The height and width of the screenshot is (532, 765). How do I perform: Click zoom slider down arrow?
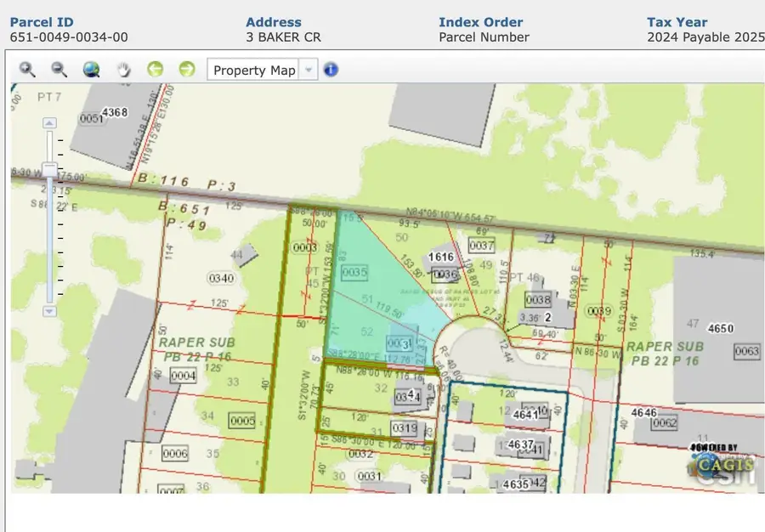(49, 311)
